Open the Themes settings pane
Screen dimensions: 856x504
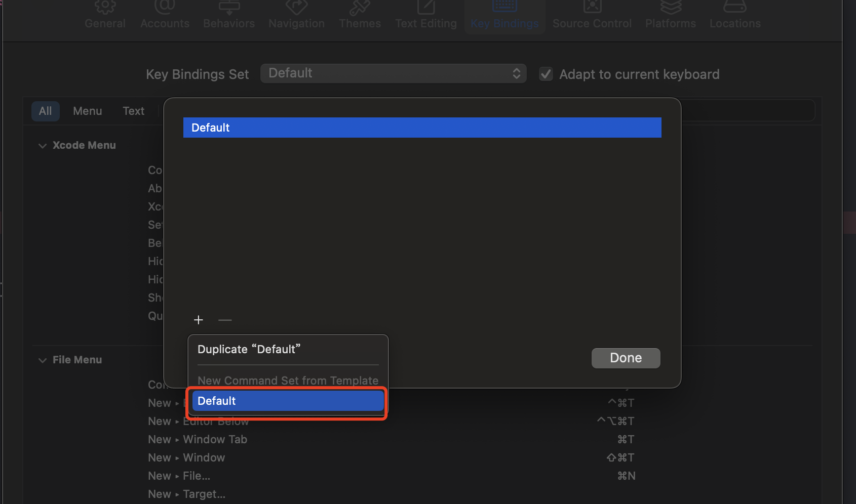pos(360,15)
